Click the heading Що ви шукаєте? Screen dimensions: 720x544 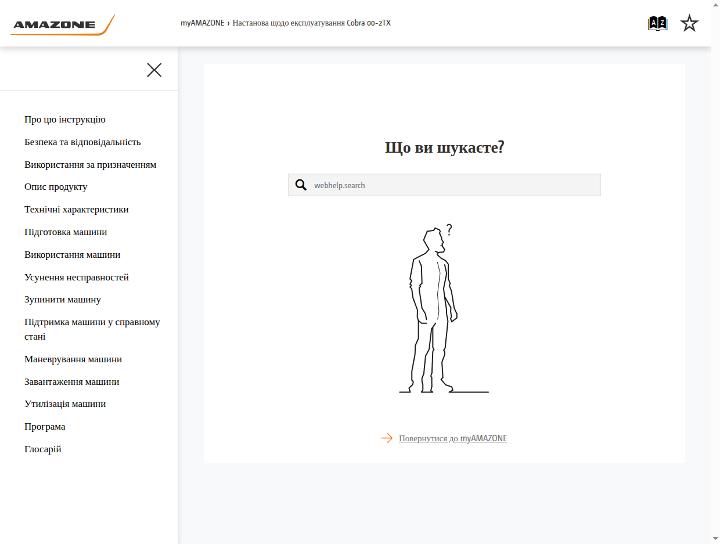(x=444, y=148)
